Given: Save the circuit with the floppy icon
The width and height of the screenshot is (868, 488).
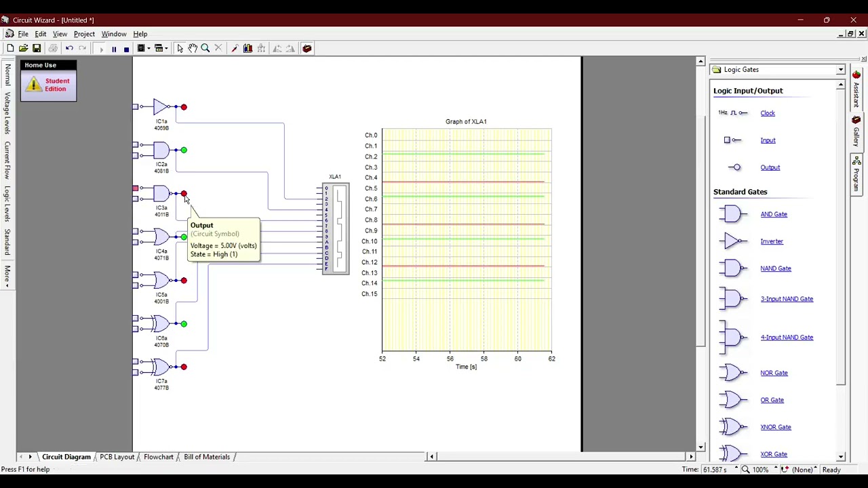Looking at the screenshot, I should pyautogui.click(x=37, y=48).
